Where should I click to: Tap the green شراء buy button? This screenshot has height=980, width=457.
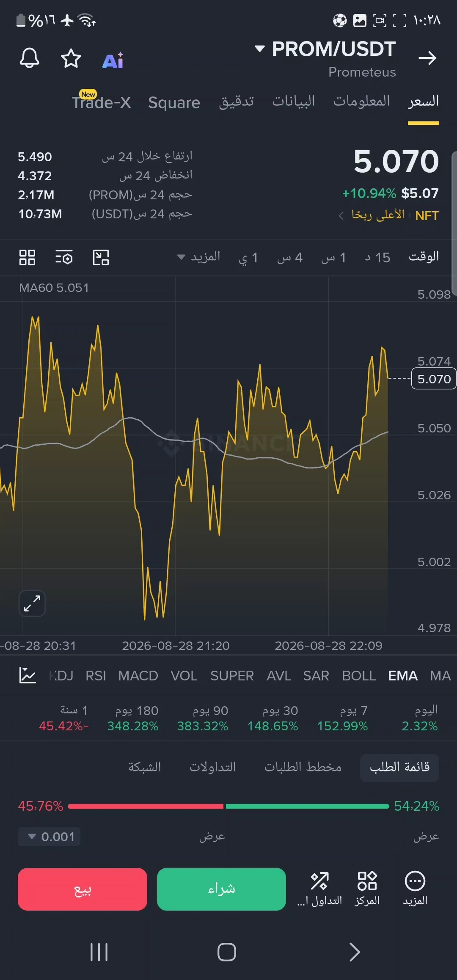tap(221, 889)
